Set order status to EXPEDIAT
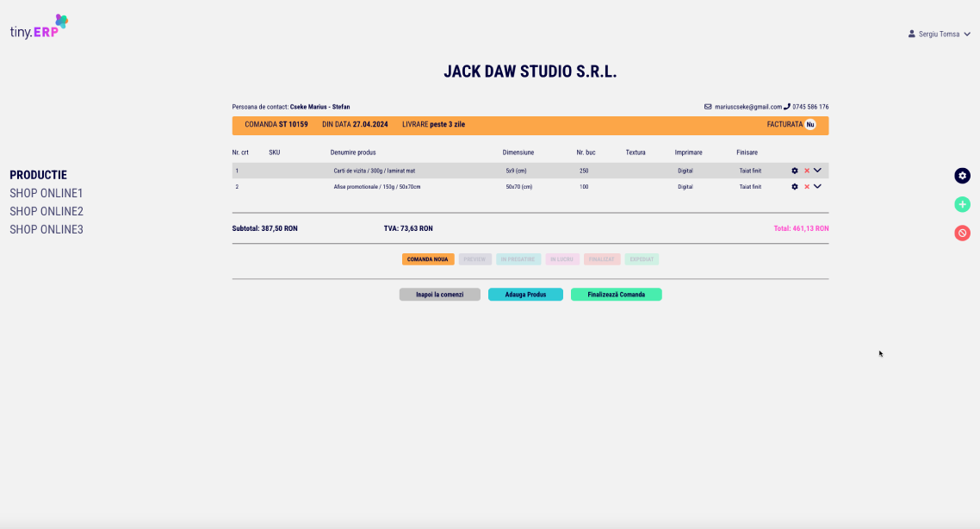980x529 pixels. (642, 259)
